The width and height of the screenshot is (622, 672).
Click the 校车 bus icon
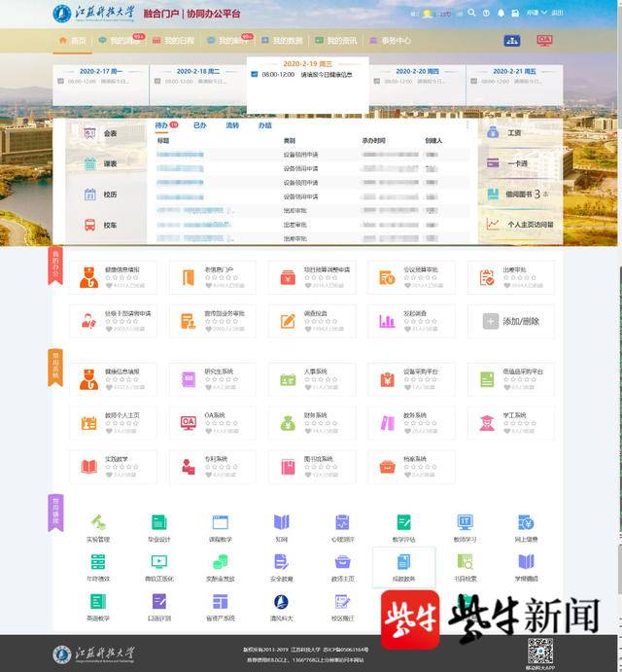[x=89, y=225]
